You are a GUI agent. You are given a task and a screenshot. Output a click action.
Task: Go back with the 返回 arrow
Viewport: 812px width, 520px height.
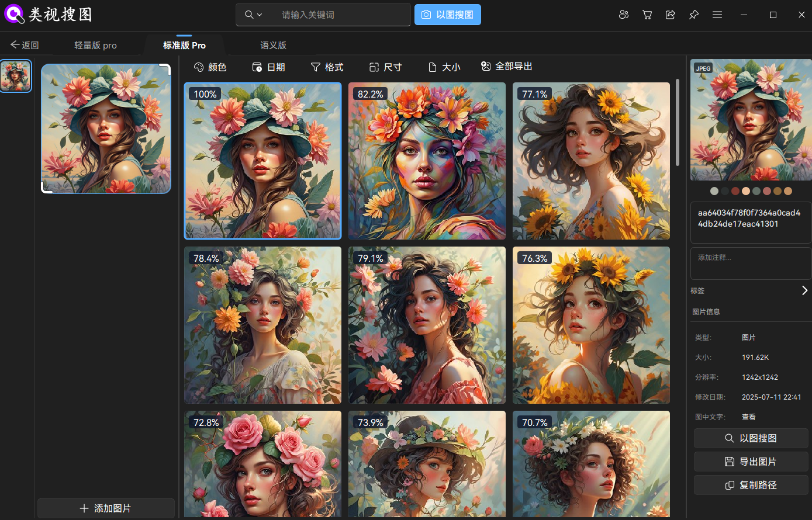pos(25,45)
